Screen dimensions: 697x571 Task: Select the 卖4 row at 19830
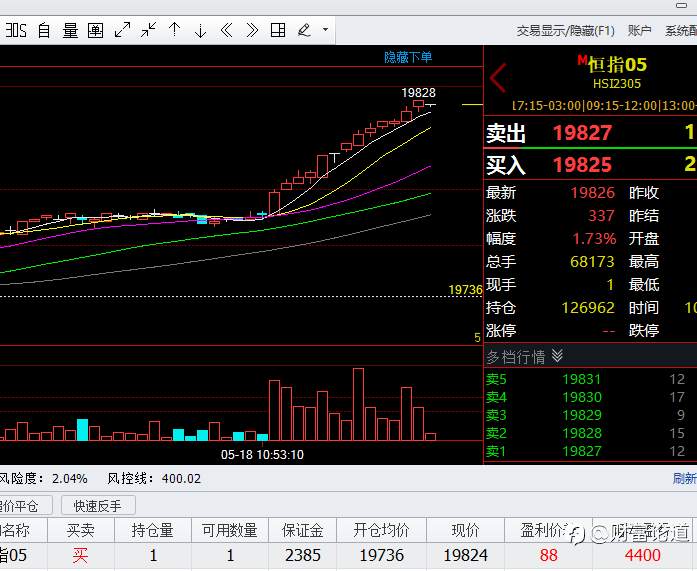click(590, 397)
